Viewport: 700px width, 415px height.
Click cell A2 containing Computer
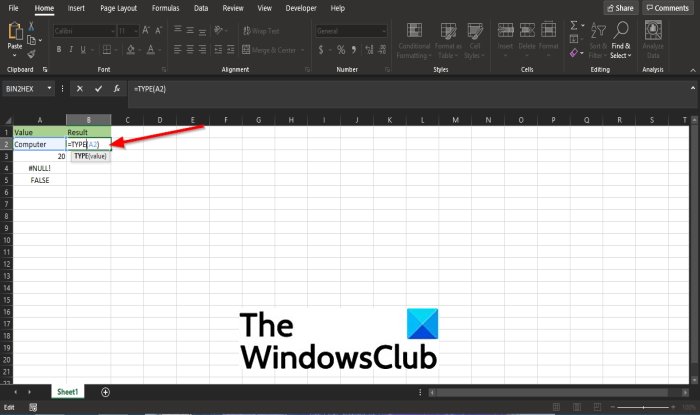point(40,144)
